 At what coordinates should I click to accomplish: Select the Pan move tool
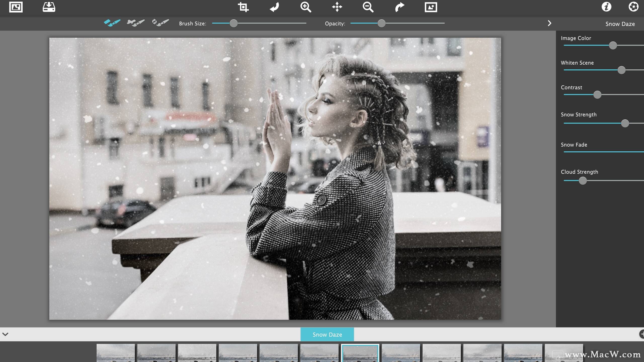(337, 7)
